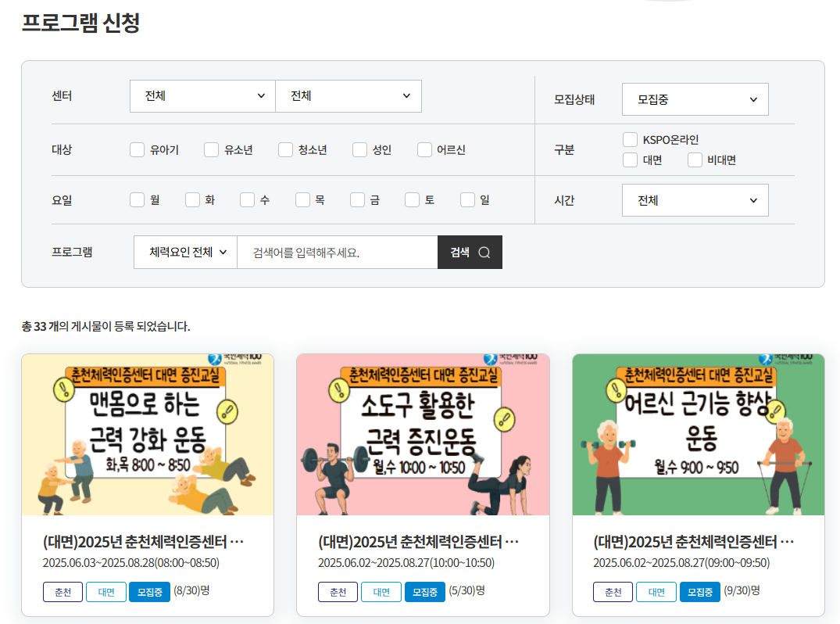Open the 어르신 근기능 향상 운동 thumbnail
Image resolution: width=840 pixels, height=624 pixels.
699,435
